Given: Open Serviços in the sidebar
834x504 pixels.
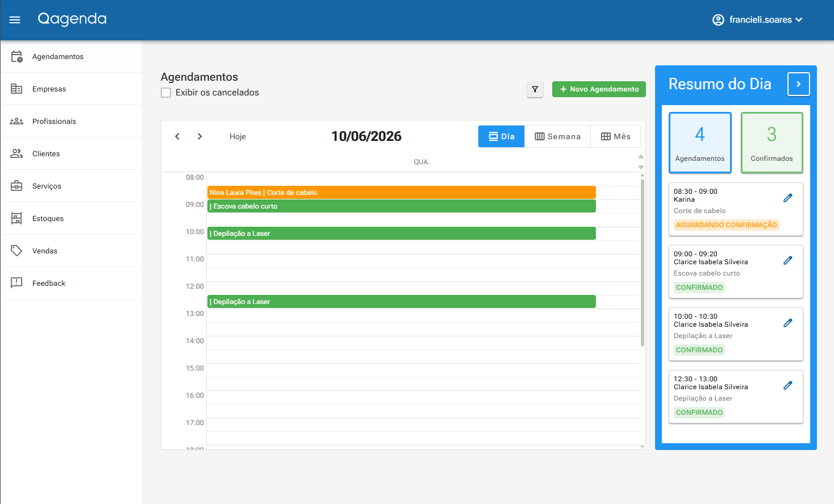Looking at the screenshot, I should [x=71, y=186].
